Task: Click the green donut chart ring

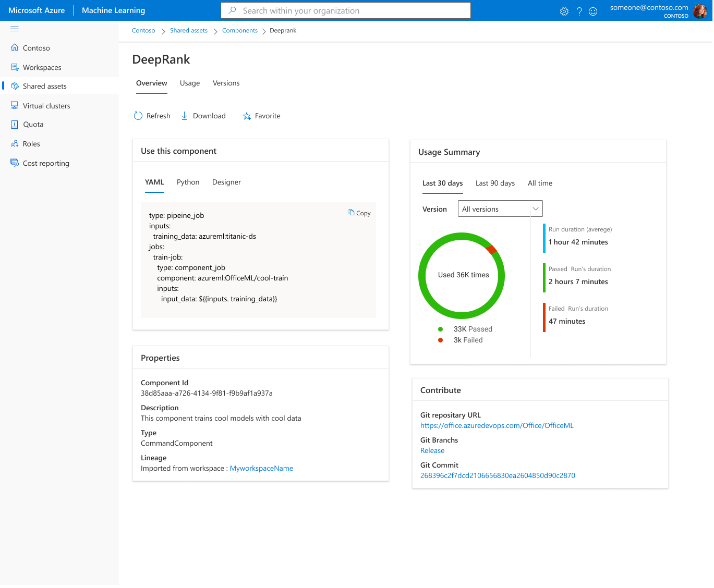Action: click(x=422, y=276)
